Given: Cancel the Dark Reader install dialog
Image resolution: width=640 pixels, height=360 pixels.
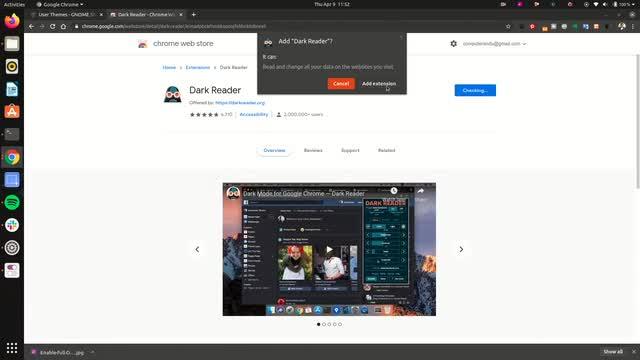Looking at the screenshot, I should tap(341, 84).
